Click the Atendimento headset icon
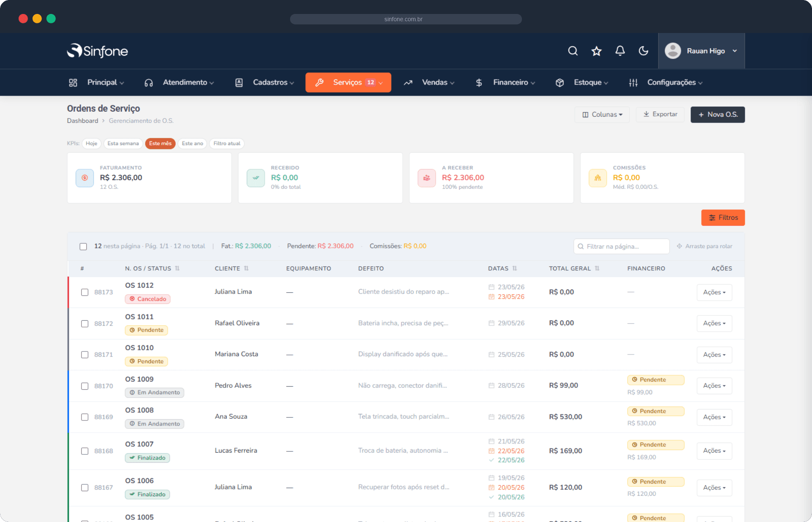Viewport: 812px width, 522px height. point(148,82)
